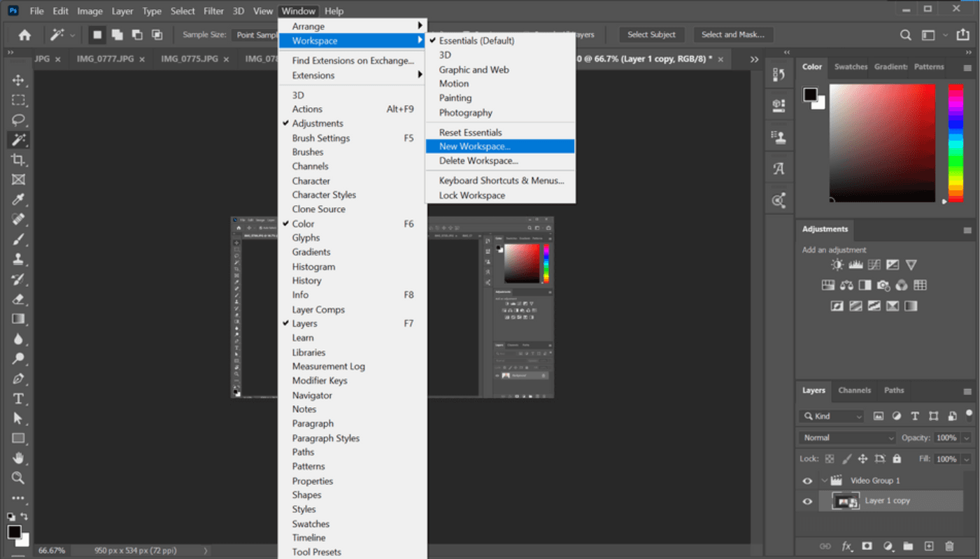Open the Normal blend mode dropdown
Screen dimensions: 980x559
(847, 438)
